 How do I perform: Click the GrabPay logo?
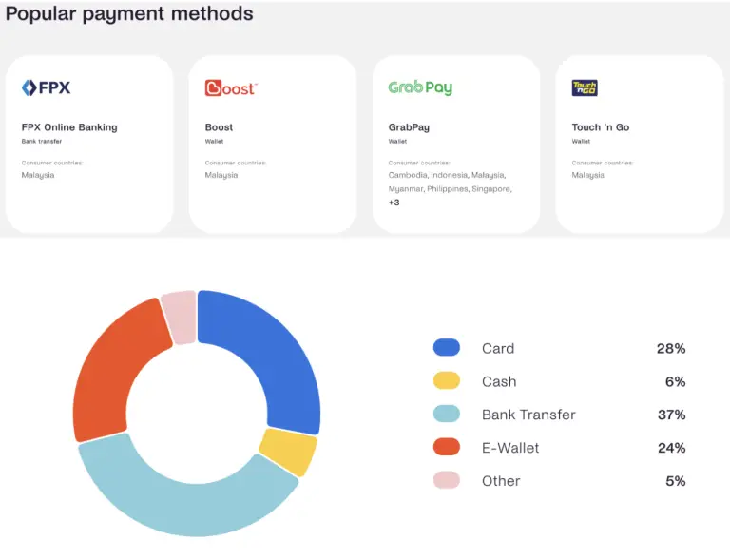[420, 88]
